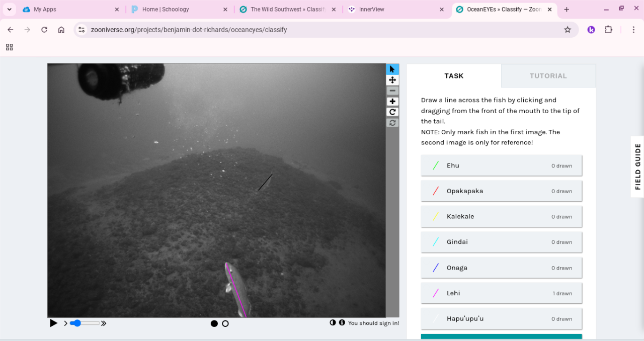This screenshot has width=644, height=341.
Task: Select the pan (move) tool
Action: [x=392, y=80]
